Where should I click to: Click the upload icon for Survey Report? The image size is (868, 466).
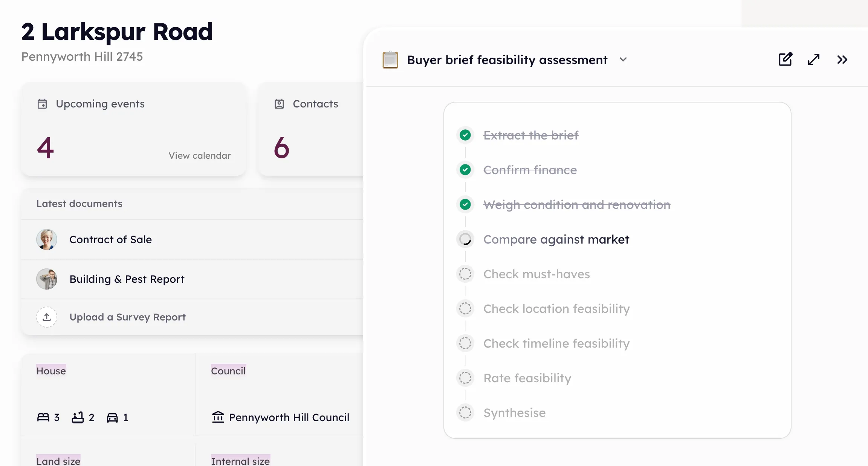tap(47, 317)
